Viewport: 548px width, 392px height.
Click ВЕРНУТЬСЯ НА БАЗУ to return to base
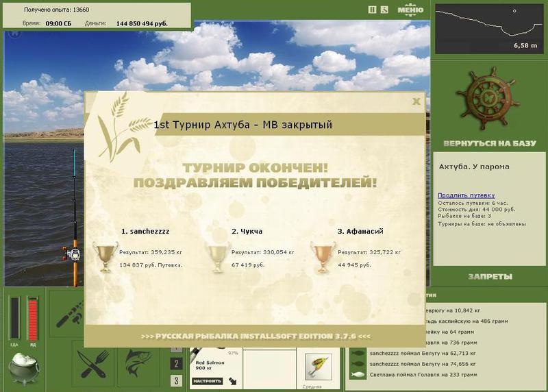tap(490, 143)
